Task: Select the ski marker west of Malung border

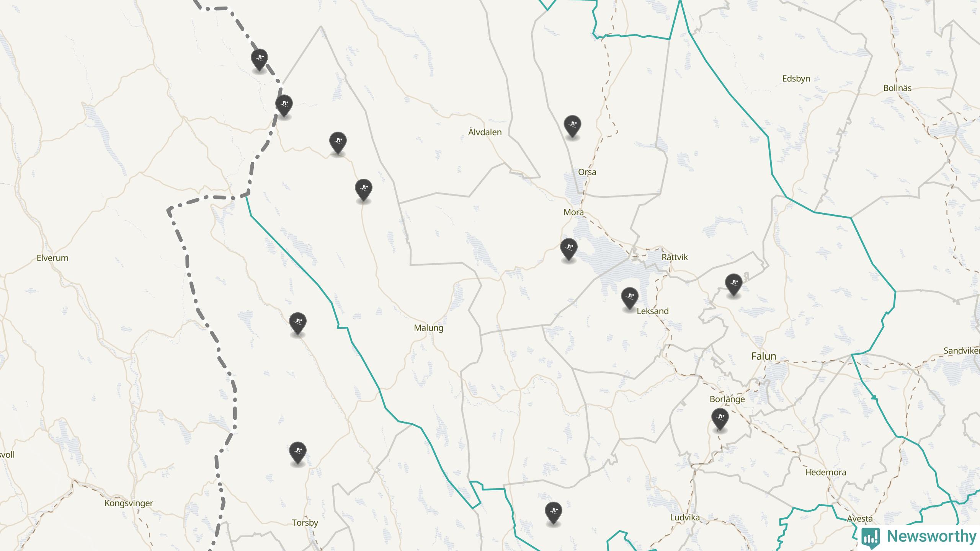Action: coord(297,323)
